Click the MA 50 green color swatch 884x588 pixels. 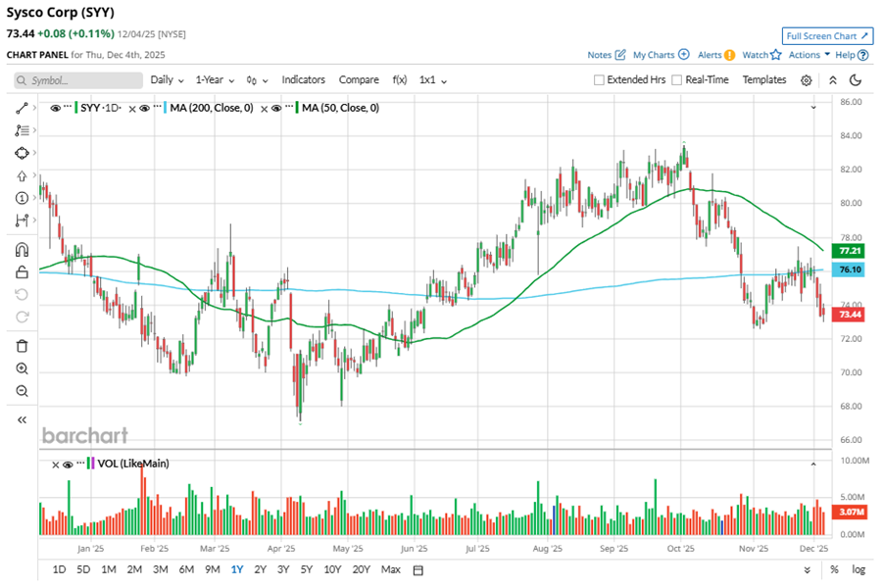point(297,108)
